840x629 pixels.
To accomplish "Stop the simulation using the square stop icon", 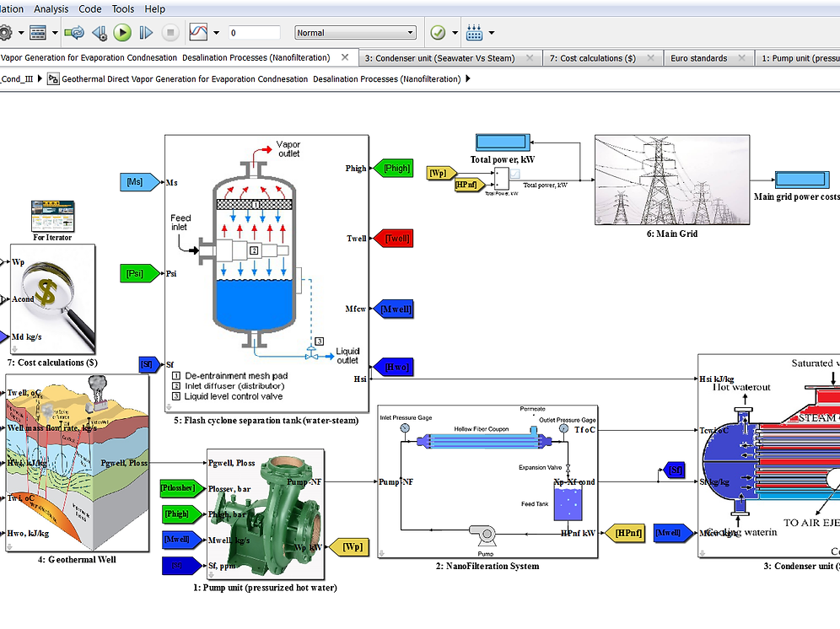I will (x=171, y=32).
